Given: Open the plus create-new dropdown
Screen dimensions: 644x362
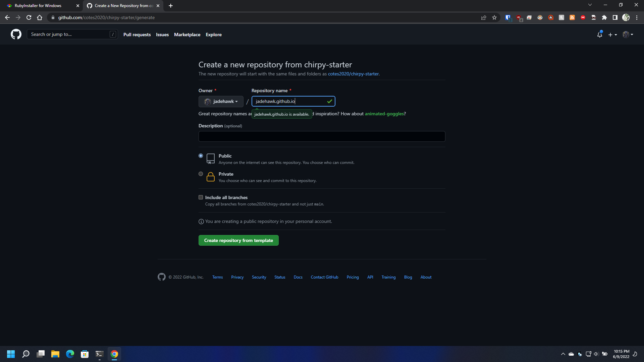Looking at the screenshot, I should point(612,35).
